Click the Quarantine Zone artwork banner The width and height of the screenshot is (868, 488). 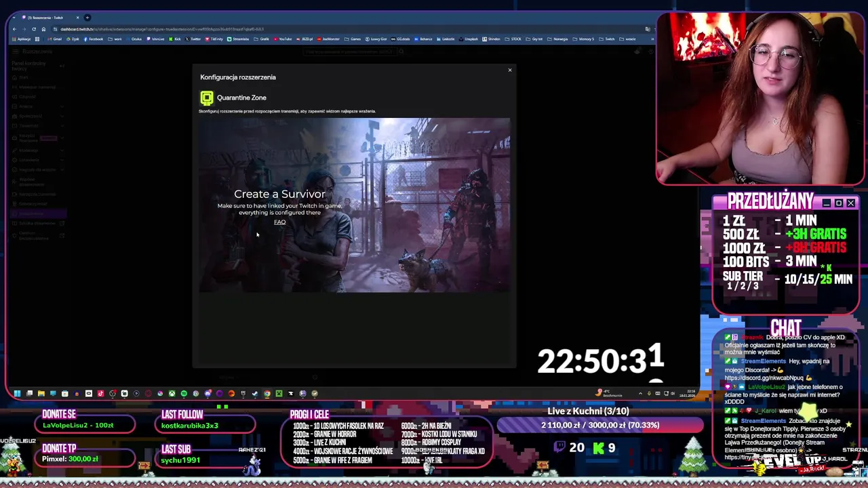pos(354,205)
